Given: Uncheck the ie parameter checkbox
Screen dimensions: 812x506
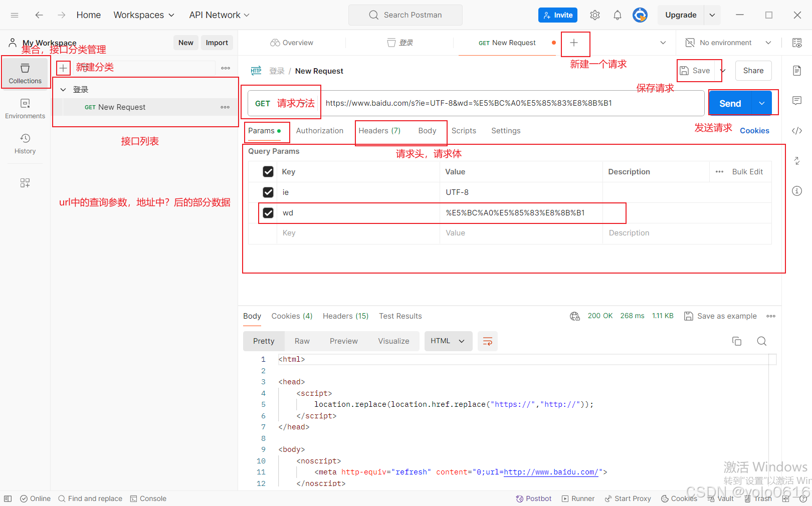Looking at the screenshot, I should [268, 192].
